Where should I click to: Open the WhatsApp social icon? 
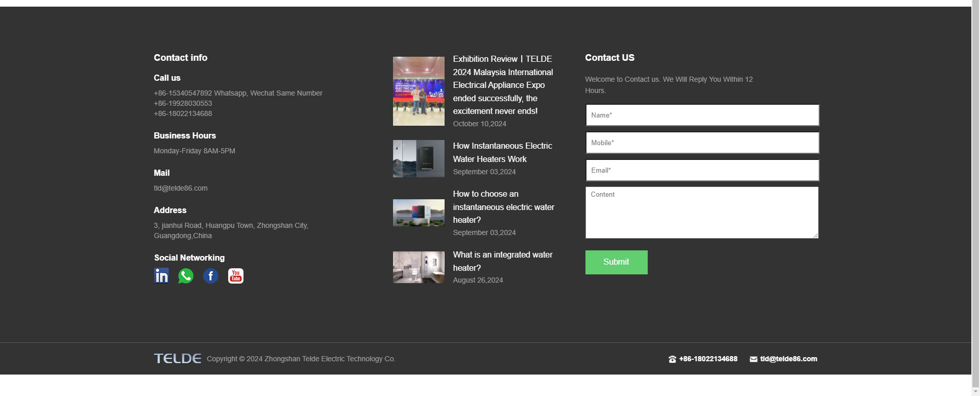(186, 276)
